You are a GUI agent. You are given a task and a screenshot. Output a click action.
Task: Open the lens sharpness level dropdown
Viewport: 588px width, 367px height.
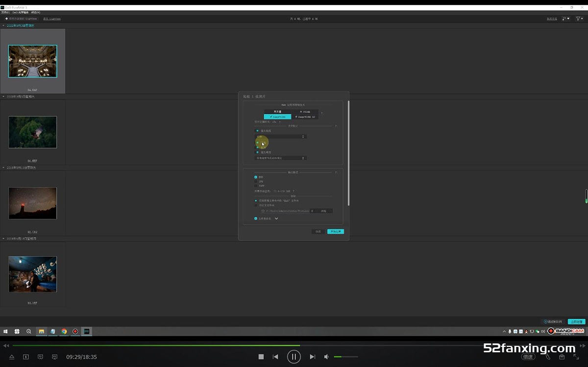point(281,136)
